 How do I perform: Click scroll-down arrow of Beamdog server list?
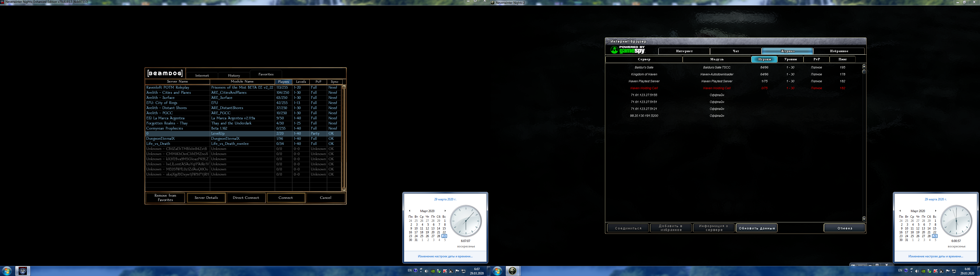344,189
